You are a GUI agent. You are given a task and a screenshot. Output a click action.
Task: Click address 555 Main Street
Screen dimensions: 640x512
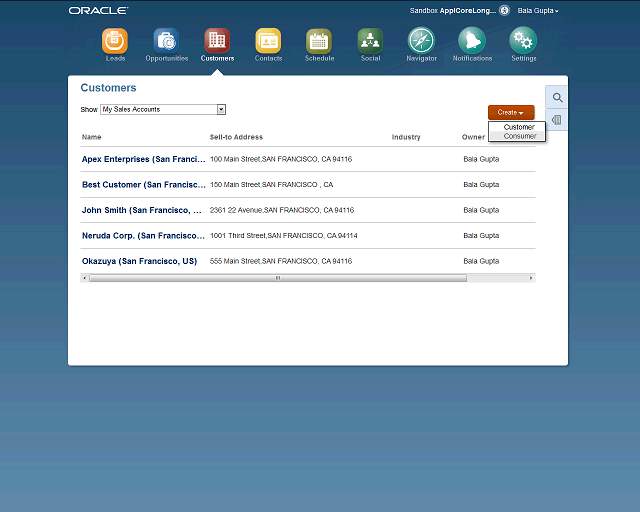pyautogui.click(x=281, y=261)
